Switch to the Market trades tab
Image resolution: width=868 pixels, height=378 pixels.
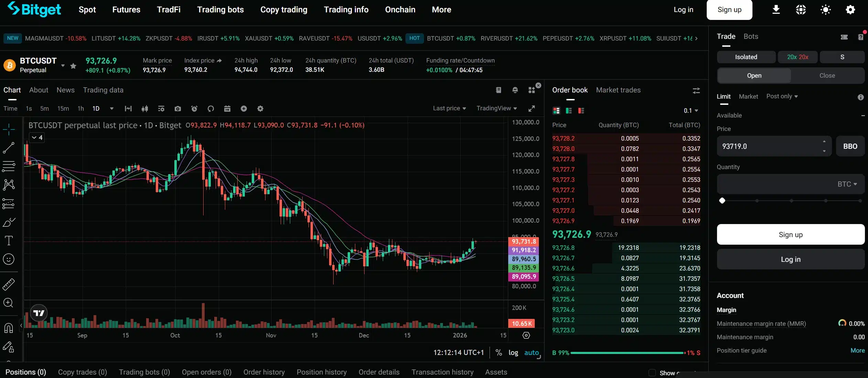(x=618, y=90)
